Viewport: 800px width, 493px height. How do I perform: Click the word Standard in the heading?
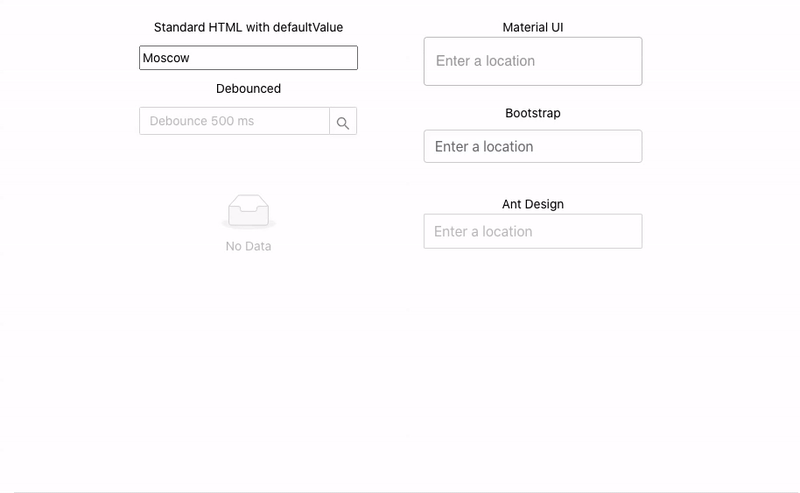tap(180, 28)
